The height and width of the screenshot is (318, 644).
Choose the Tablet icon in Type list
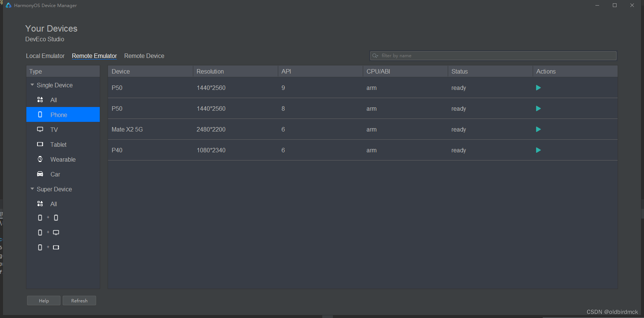click(40, 145)
